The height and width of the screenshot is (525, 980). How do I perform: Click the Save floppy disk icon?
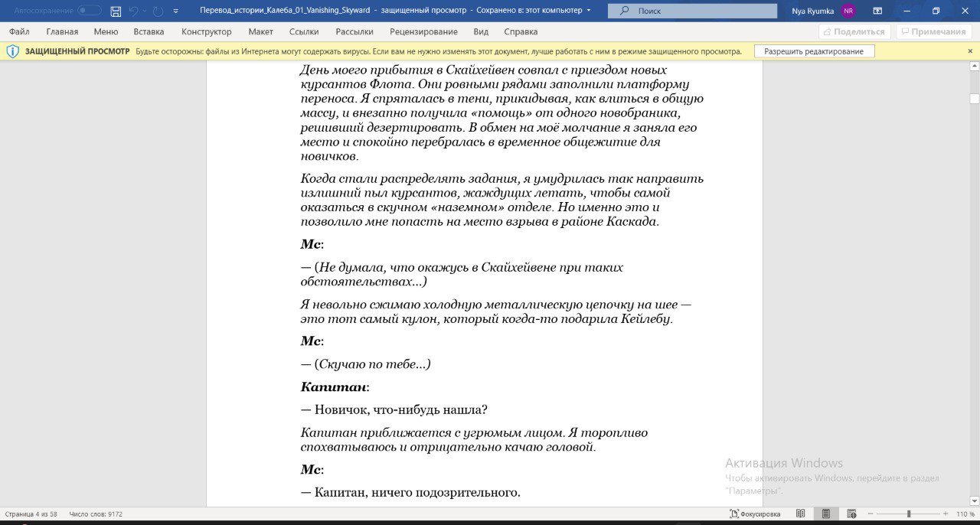click(x=116, y=11)
